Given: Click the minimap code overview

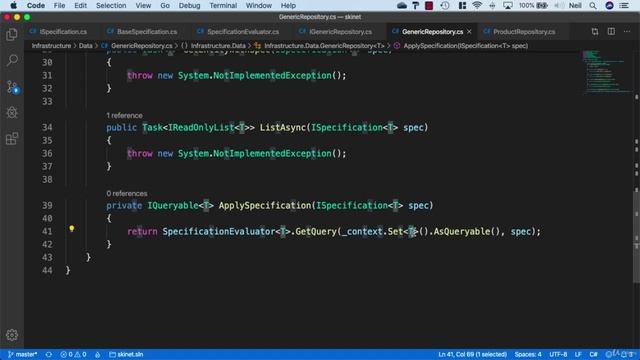Looking at the screenshot, I should click(x=606, y=72).
